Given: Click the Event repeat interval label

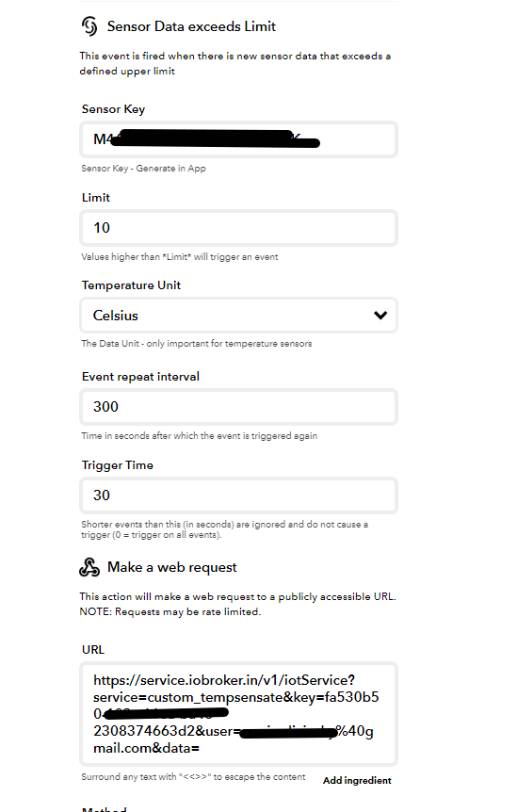Looking at the screenshot, I should pyautogui.click(x=140, y=377).
